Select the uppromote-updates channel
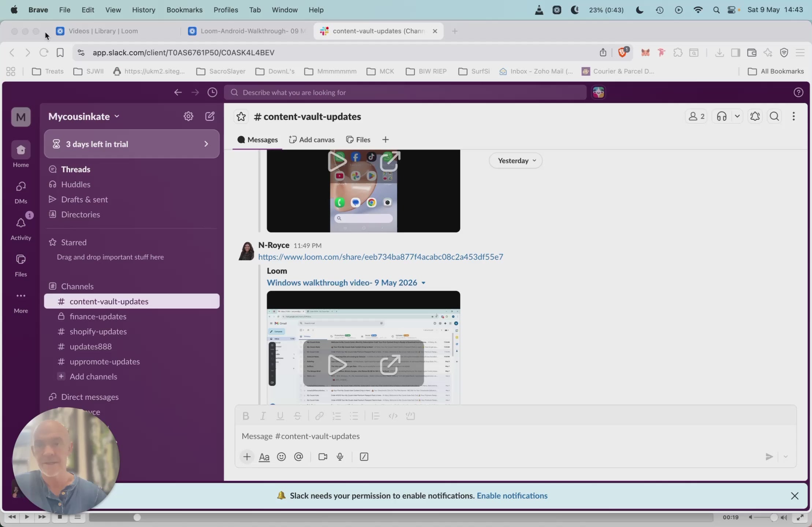The height and width of the screenshot is (527, 812). click(132, 362)
